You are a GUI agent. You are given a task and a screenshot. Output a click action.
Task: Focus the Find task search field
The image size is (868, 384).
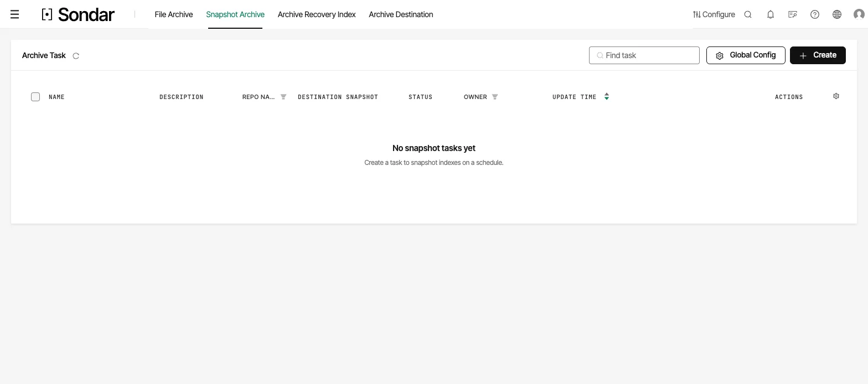644,55
